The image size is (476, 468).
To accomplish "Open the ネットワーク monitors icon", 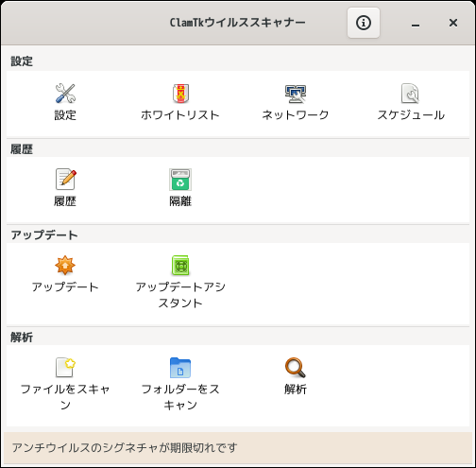I will [x=296, y=94].
